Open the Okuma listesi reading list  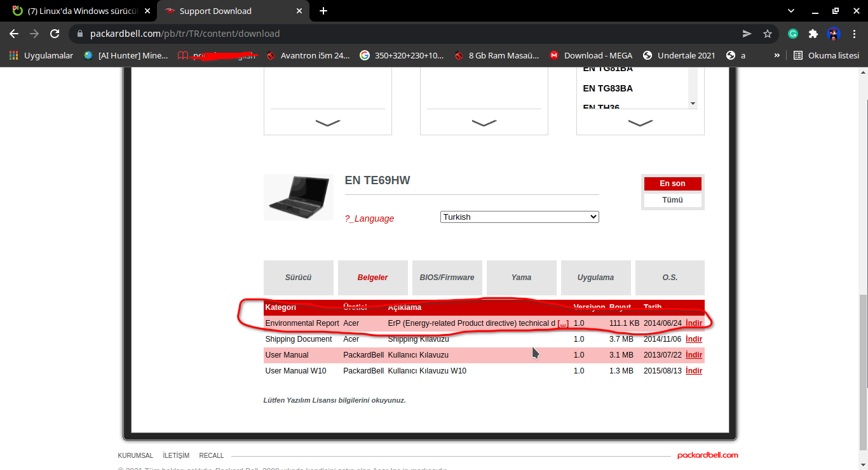coord(826,55)
